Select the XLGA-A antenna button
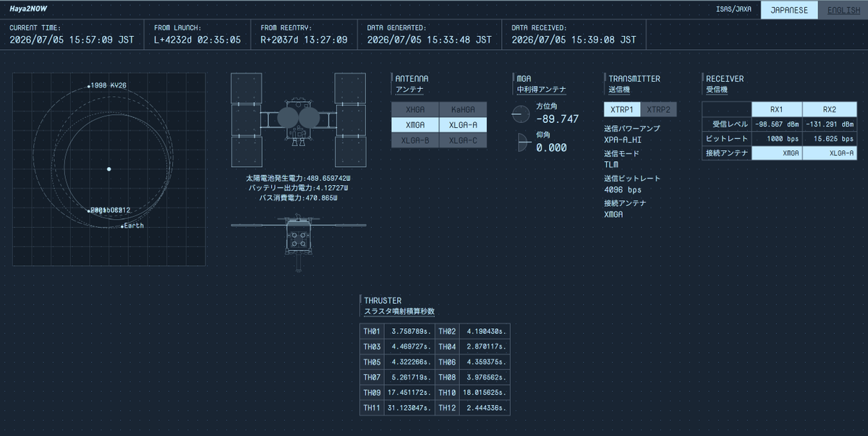The height and width of the screenshot is (436, 868). coord(463,124)
